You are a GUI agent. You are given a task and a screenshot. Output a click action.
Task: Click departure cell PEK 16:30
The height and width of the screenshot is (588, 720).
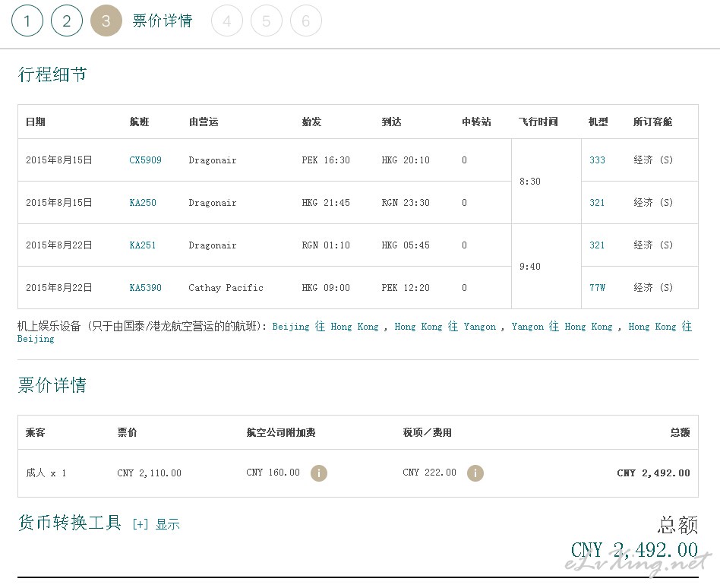click(326, 160)
